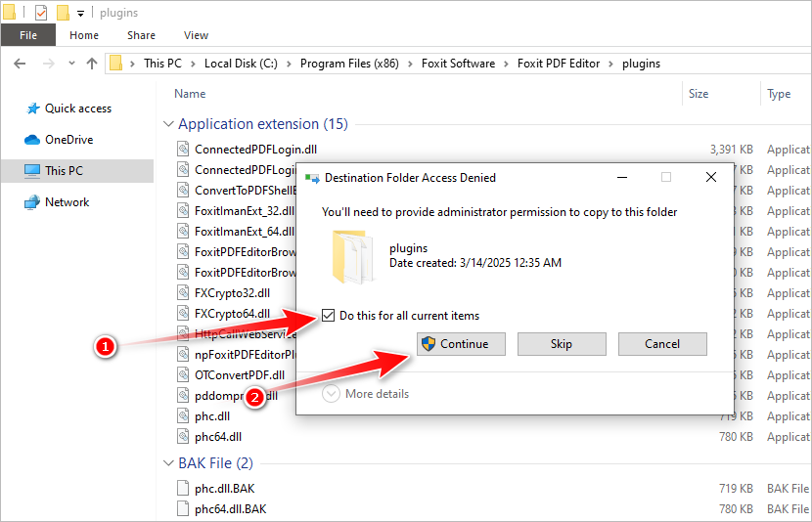
Task: Click the Cancel button in dialog
Action: 662,344
